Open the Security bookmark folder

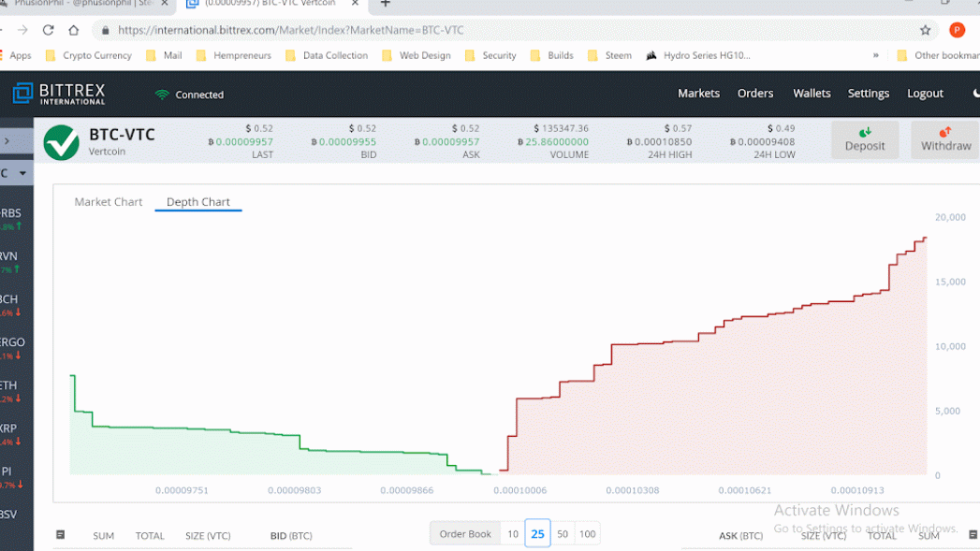point(490,55)
